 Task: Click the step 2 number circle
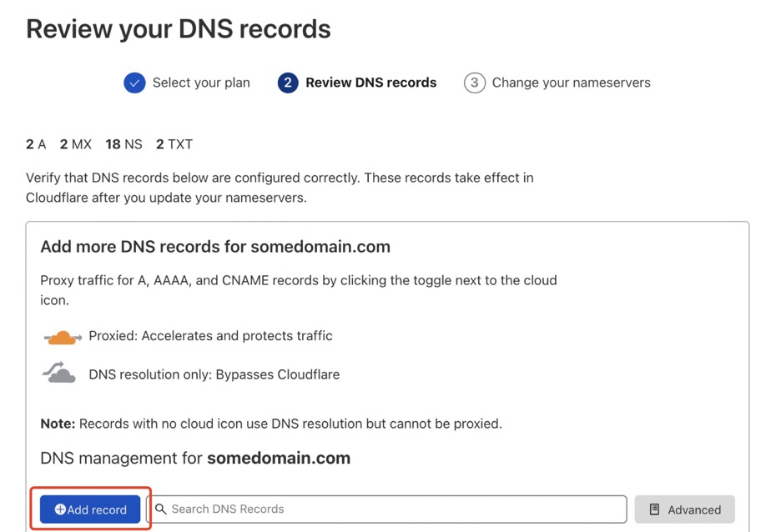pos(288,83)
